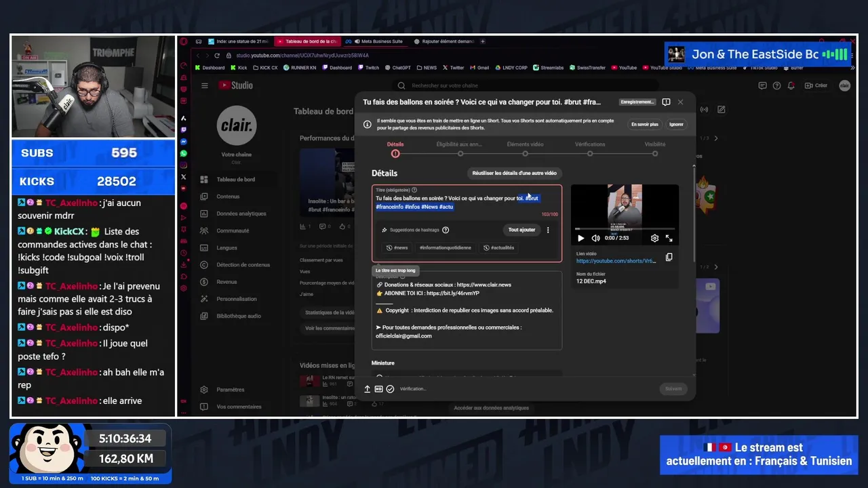Close the upload dialog with the X
Screen dimensions: 868x488
pos(680,102)
